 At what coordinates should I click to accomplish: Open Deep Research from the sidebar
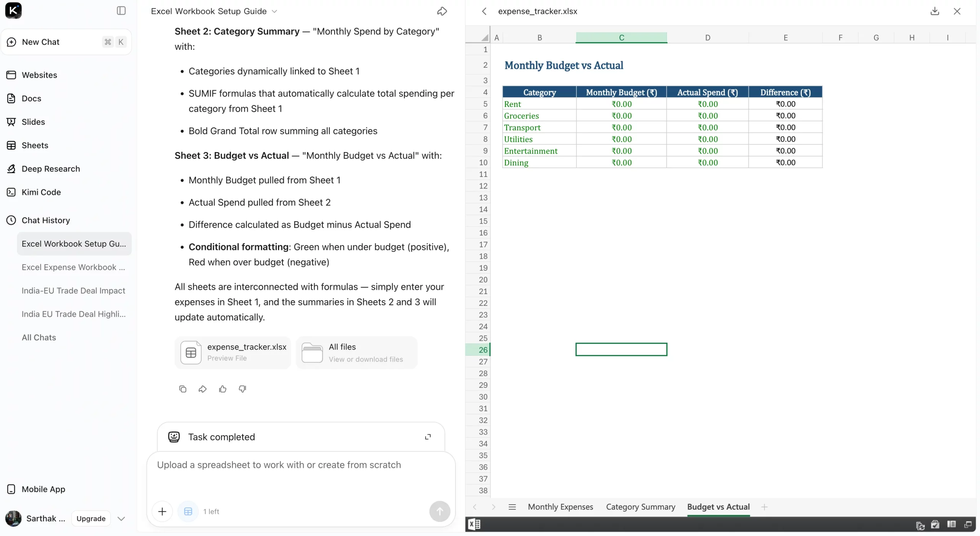(50, 168)
